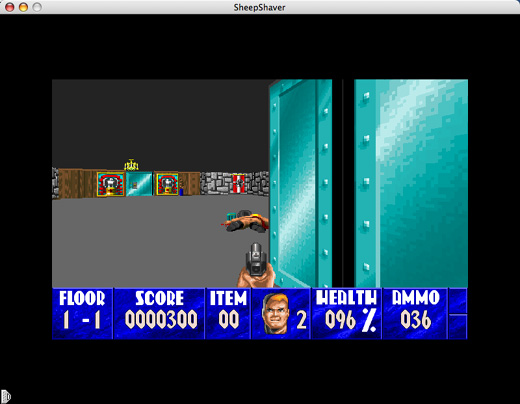Click the ITEM 00 counter

click(228, 313)
